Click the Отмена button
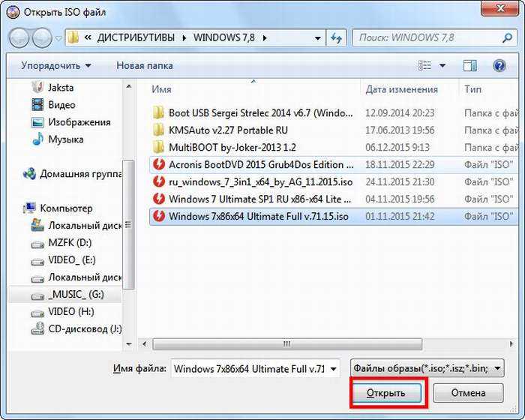 (x=469, y=392)
